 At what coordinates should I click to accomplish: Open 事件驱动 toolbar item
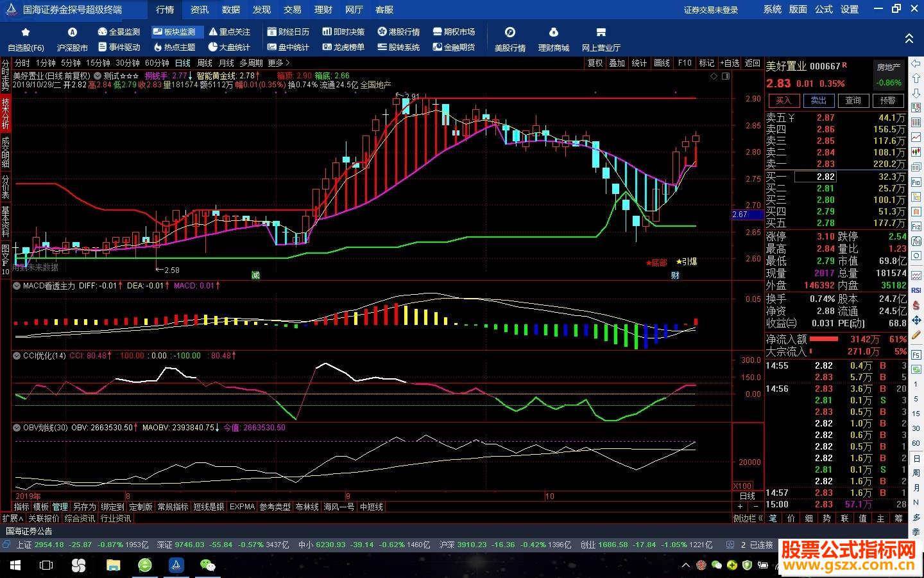click(119, 47)
